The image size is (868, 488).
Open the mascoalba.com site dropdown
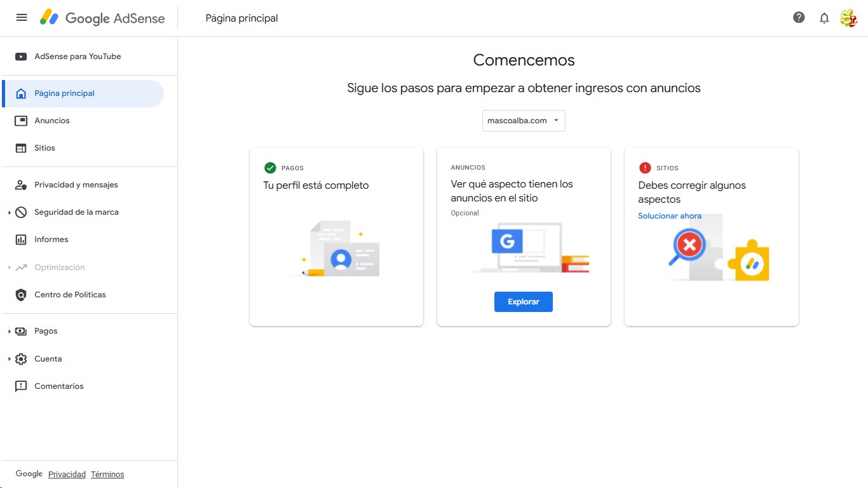524,121
